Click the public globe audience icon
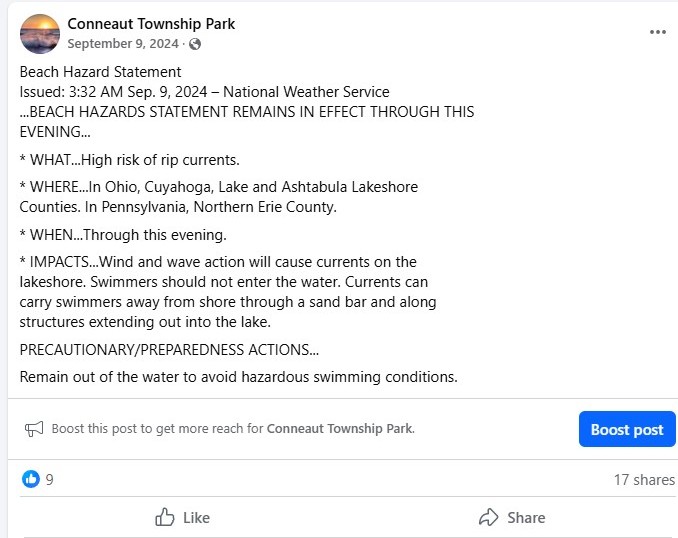Image resolution: width=678 pixels, height=538 pixels. pyautogui.click(x=195, y=44)
